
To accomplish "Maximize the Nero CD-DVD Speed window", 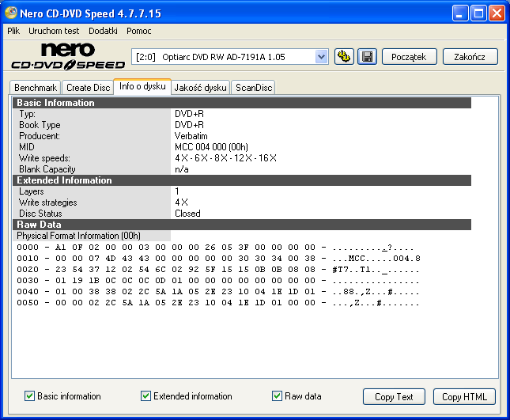I will [x=478, y=13].
